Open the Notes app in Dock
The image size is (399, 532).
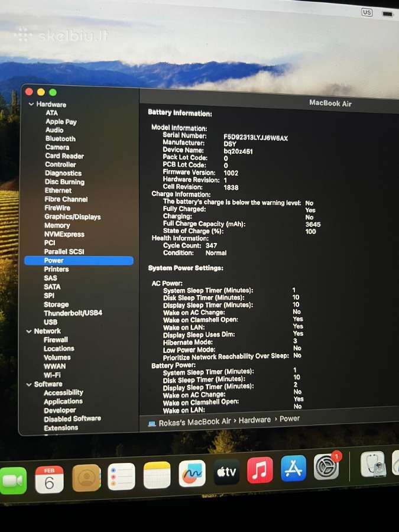pos(157,475)
